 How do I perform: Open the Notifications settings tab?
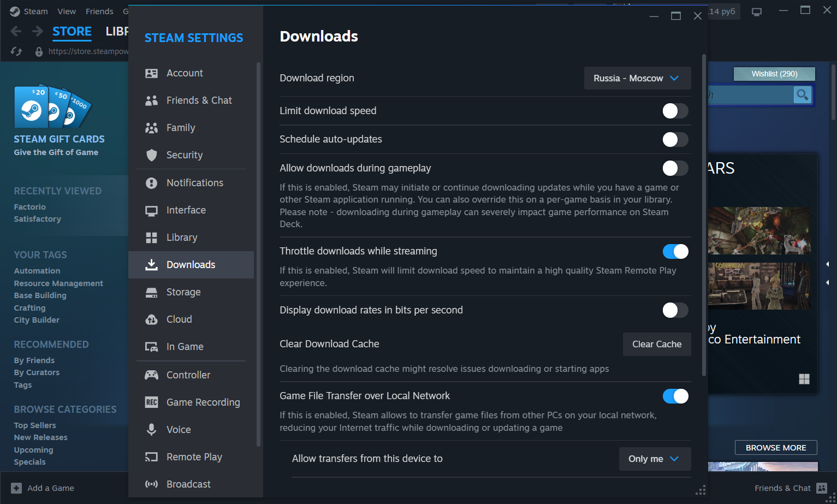[194, 183]
